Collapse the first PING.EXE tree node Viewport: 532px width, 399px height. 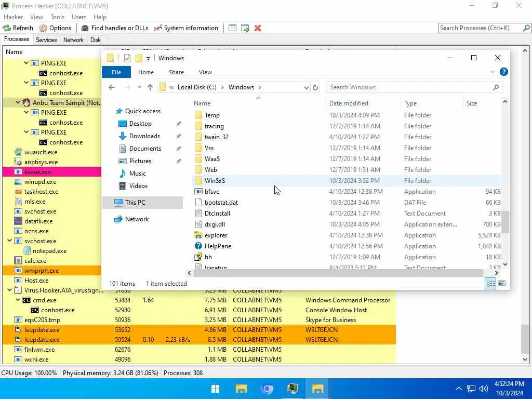pyautogui.click(x=26, y=63)
